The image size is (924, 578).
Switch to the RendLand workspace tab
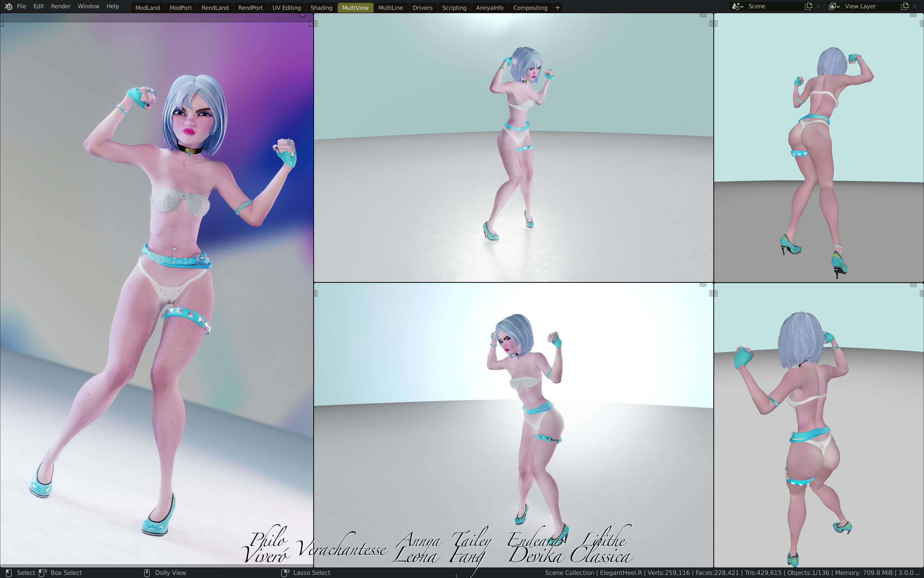point(215,8)
